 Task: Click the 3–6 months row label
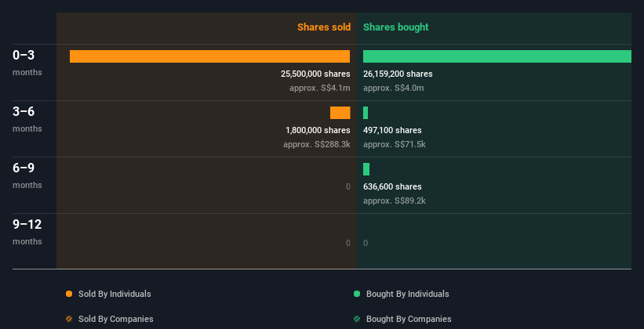coord(27,119)
